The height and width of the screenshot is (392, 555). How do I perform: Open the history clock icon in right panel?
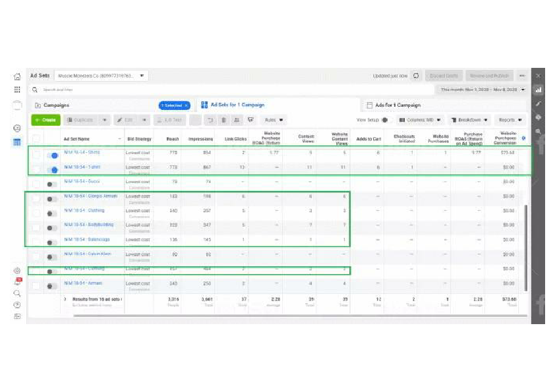tap(539, 117)
